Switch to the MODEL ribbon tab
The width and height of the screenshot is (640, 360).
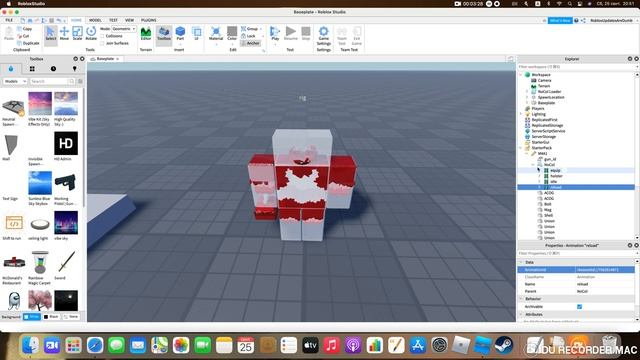coord(95,20)
